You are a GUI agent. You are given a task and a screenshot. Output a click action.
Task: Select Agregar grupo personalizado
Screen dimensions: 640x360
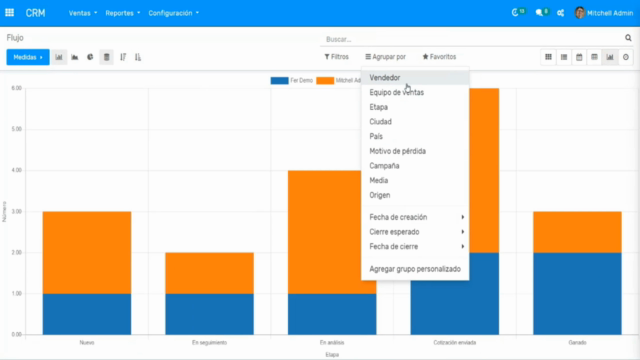(415, 269)
